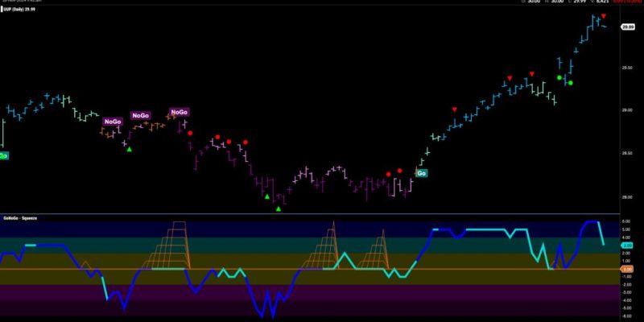This screenshot has height=322, width=644.
Task: Click the cyan highlighted oscillator value tag
Action: [x=627, y=246]
